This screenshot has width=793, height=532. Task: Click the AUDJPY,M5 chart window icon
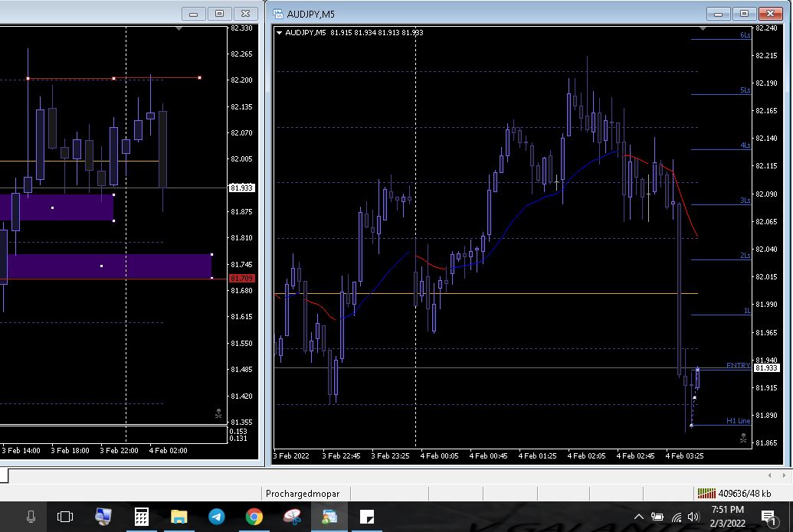[278, 14]
